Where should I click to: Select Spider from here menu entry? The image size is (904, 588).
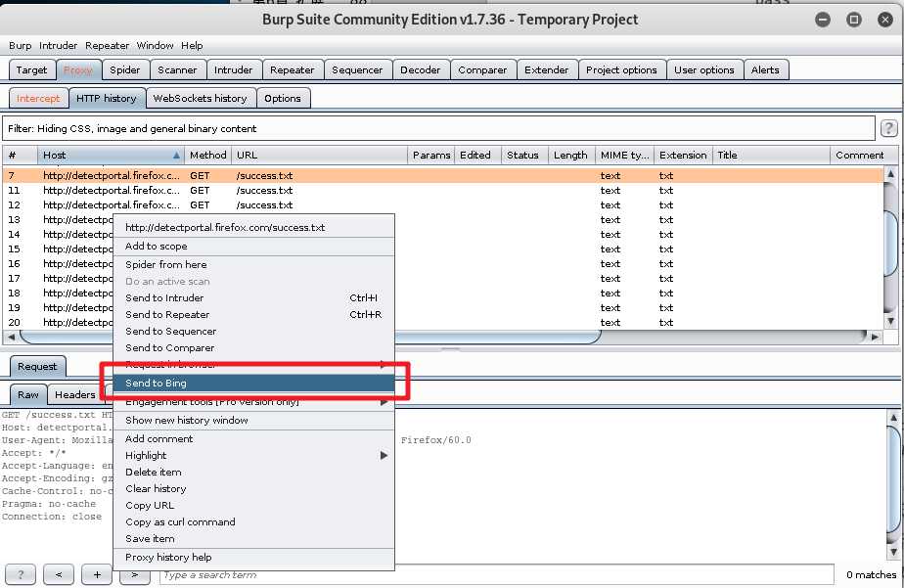tap(253, 264)
